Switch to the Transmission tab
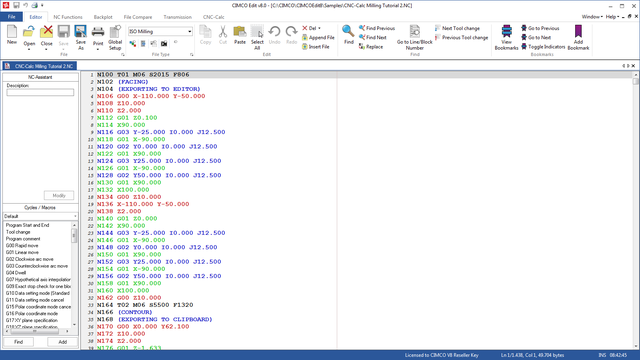This screenshot has width=640, height=360. (177, 17)
